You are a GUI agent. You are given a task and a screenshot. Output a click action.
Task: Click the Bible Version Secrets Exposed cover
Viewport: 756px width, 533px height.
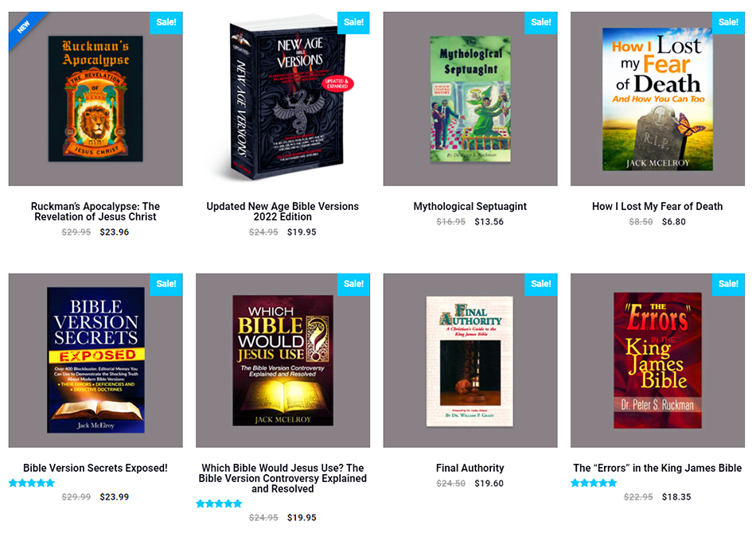tap(95, 360)
